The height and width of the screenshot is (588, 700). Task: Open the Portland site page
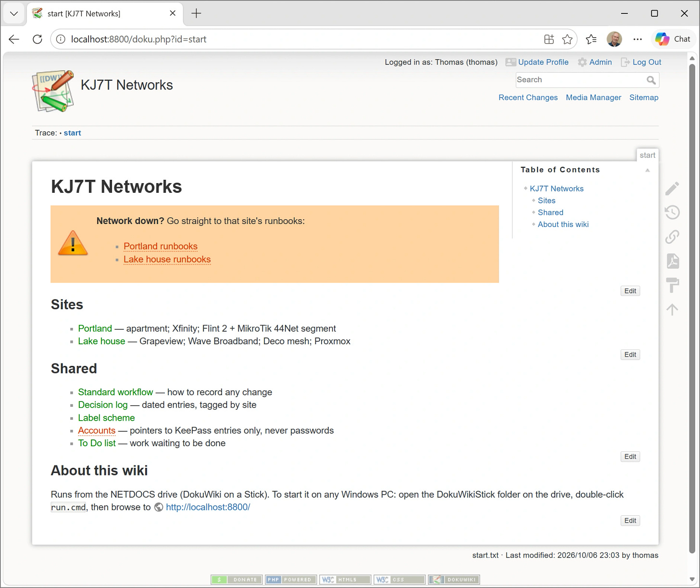(x=95, y=328)
